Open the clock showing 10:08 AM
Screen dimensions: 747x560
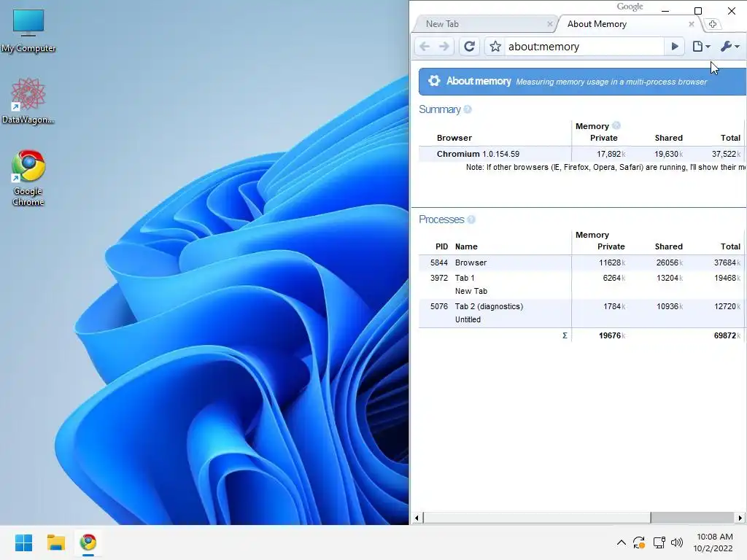coord(713,542)
